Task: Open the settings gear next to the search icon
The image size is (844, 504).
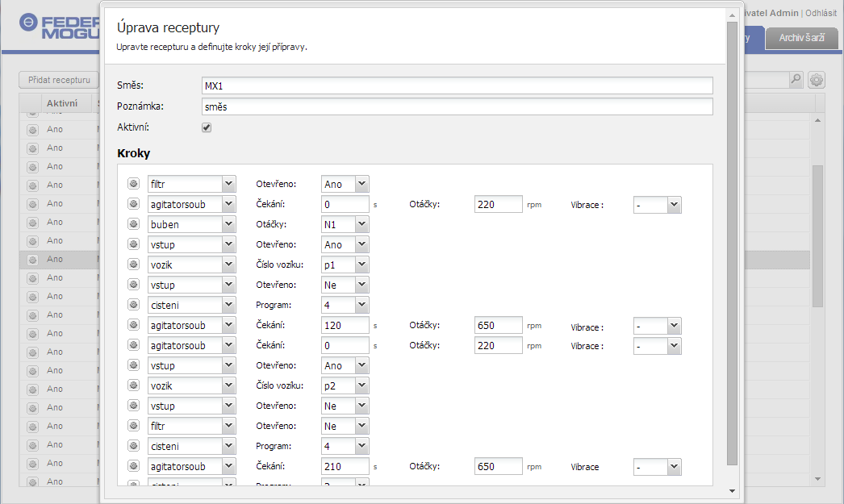Action: coord(817,80)
